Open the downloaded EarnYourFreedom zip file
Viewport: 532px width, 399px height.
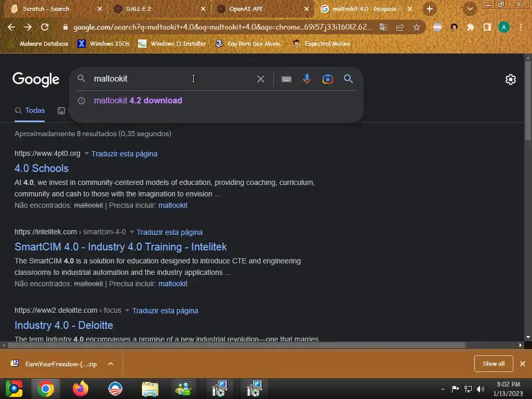[54, 364]
